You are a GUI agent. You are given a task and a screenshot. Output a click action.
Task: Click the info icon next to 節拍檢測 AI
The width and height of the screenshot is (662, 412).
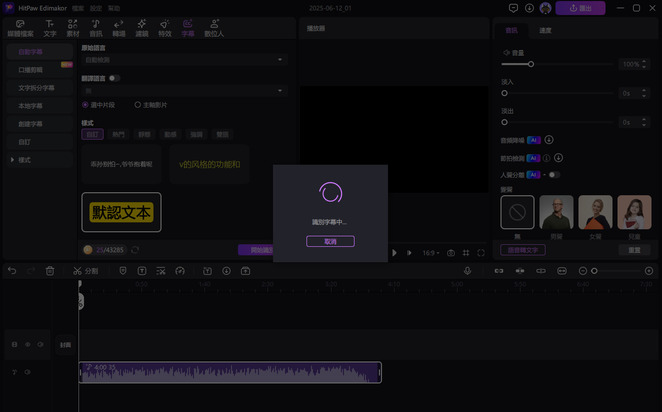[546, 158]
